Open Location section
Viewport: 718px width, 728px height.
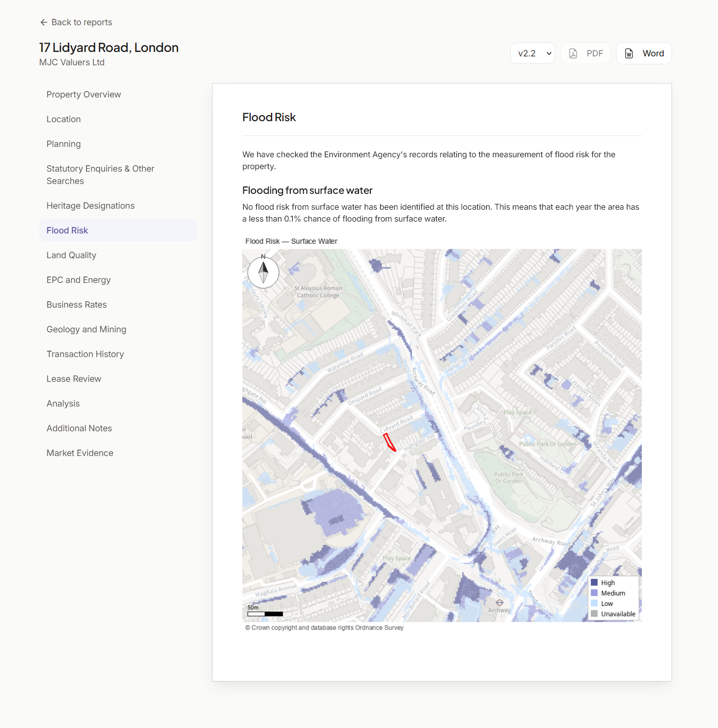[x=118, y=119]
